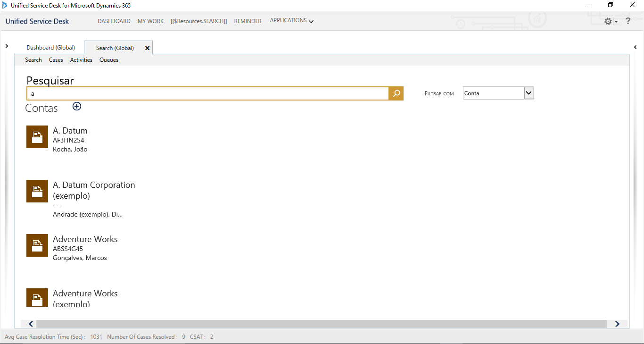The image size is (644, 344).
Task: Click the help question mark icon
Action: point(628,21)
